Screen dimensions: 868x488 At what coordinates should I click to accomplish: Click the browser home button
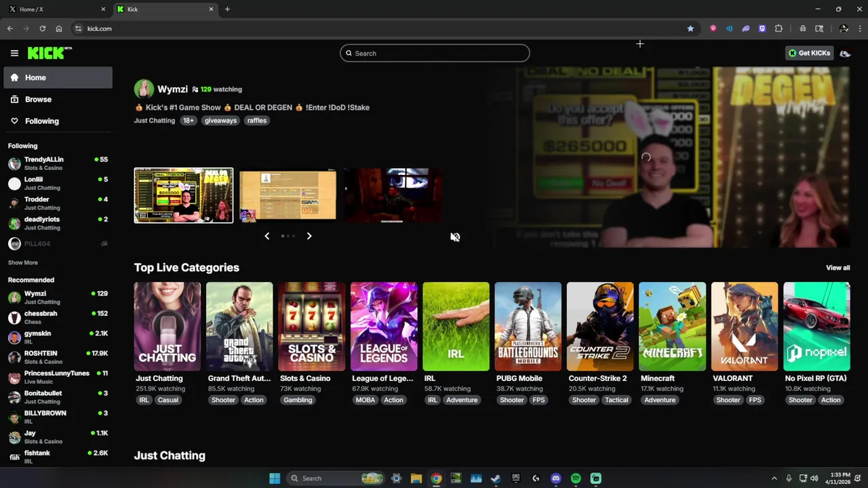[59, 28]
